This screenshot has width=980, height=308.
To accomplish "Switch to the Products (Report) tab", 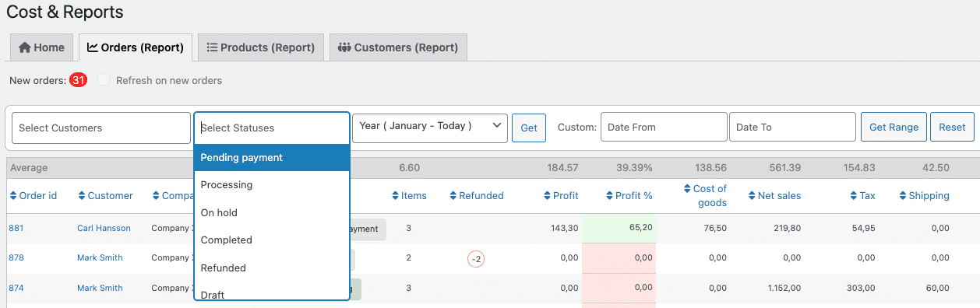I will tap(260, 47).
